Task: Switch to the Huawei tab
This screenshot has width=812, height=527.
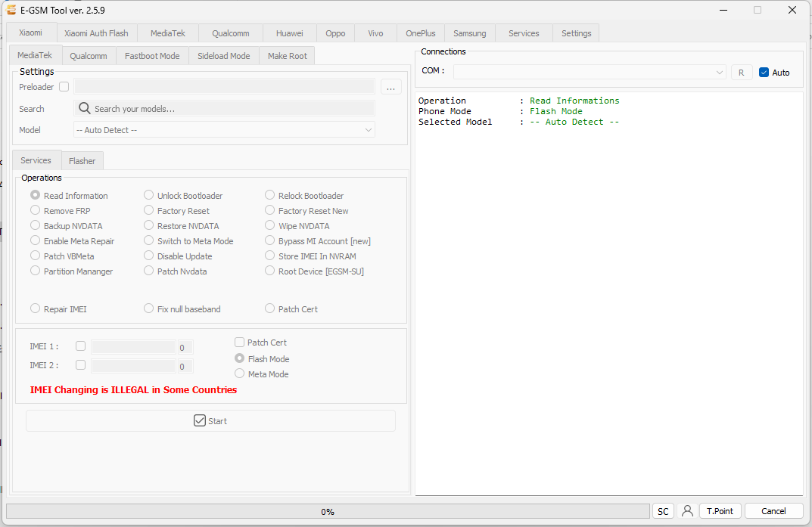Action: (x=290, y=33)
